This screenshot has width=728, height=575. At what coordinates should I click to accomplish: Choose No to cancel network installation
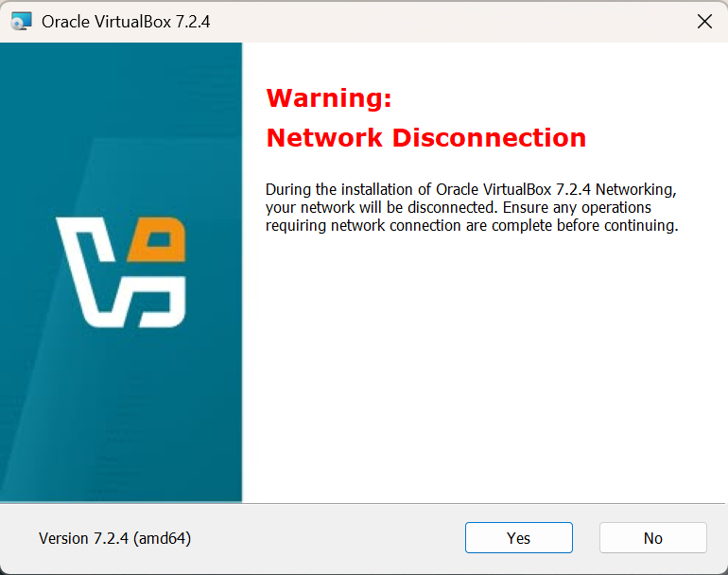coord(652,538)
